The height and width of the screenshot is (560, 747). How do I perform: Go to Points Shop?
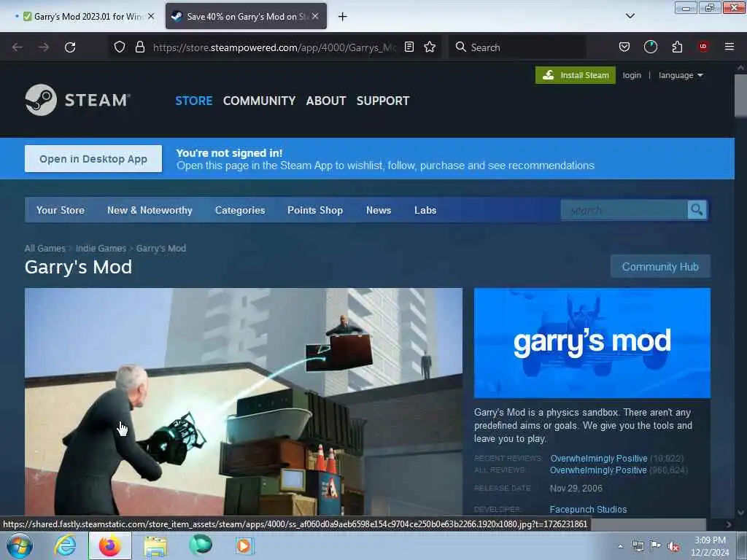point(315,210)
